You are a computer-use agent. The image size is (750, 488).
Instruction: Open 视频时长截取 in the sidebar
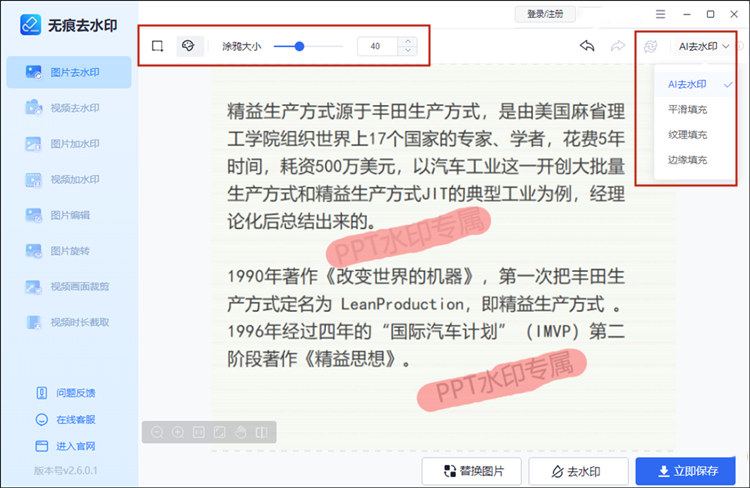pos(69,322)
